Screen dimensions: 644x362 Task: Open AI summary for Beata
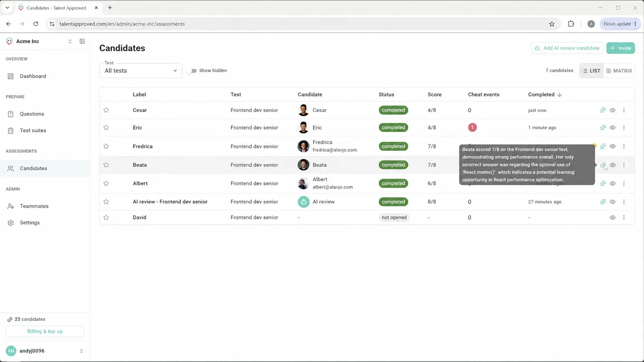(x=603, y=165)
